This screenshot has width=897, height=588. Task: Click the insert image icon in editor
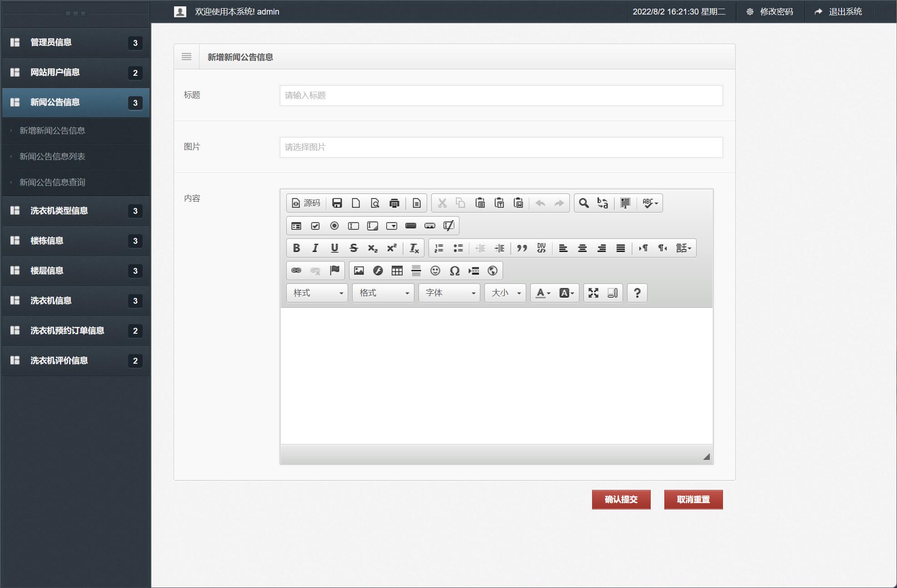[359, 271]
